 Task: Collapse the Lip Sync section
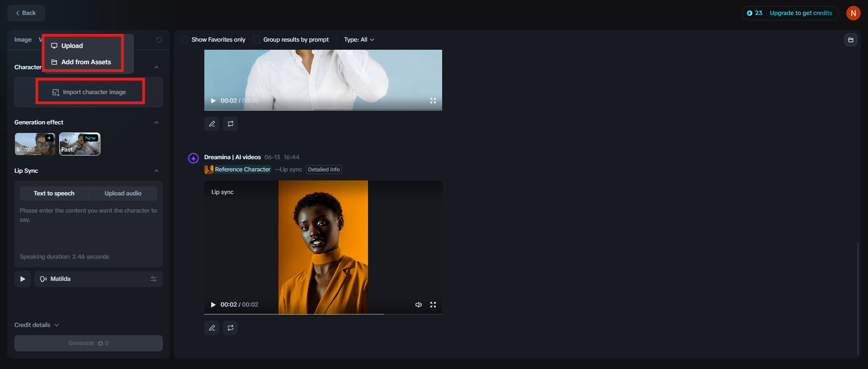(156, 171)
